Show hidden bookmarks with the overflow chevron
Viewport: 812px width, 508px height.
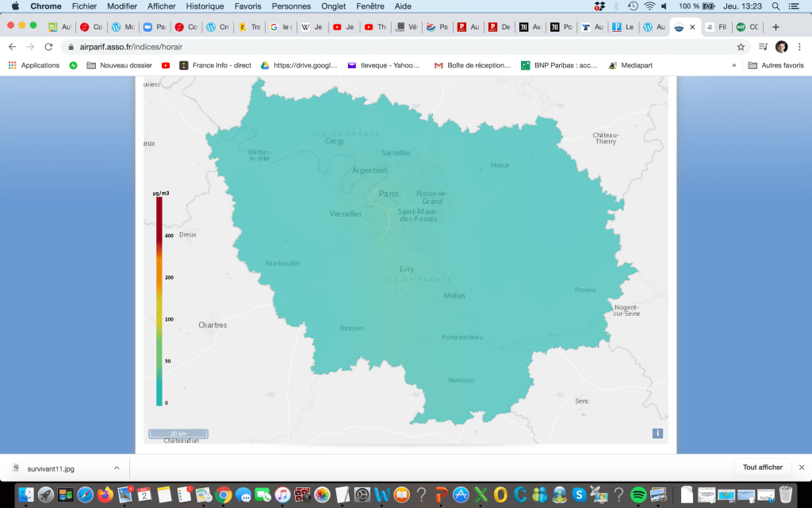click(733, 65)
